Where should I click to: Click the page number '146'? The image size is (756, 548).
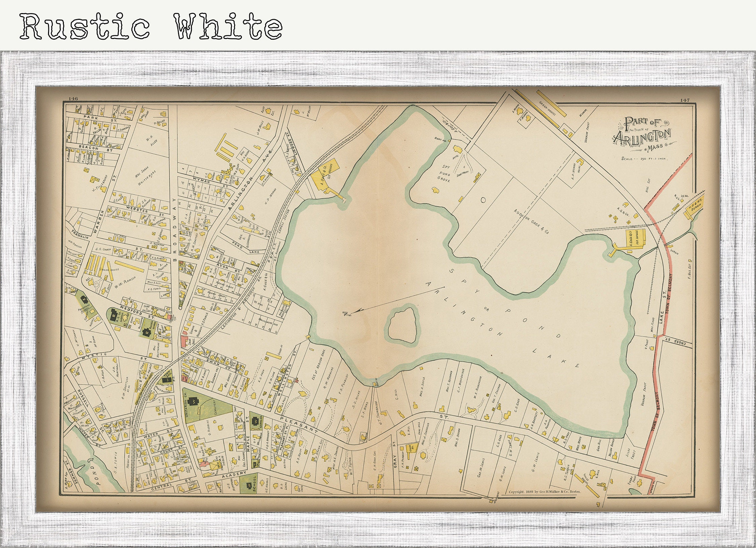click(73, 99)
